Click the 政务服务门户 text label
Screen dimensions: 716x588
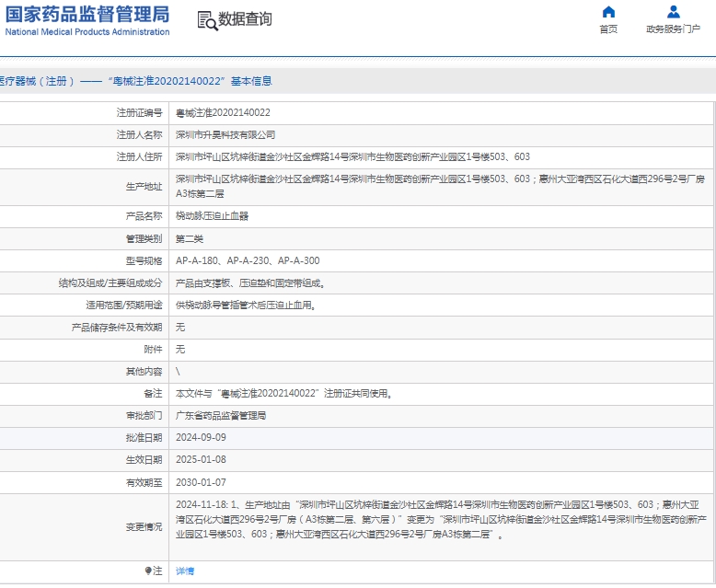coord(673,29)
